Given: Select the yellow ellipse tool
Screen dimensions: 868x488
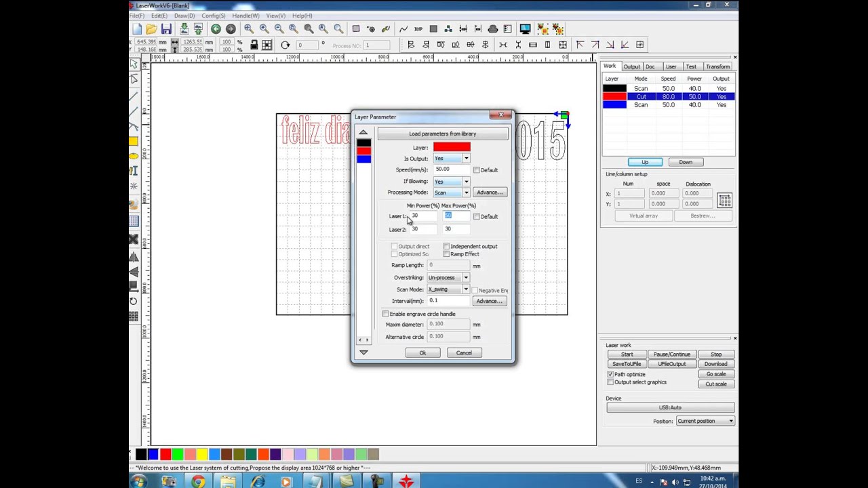Looking at the screenshot, I should [134, 156].
